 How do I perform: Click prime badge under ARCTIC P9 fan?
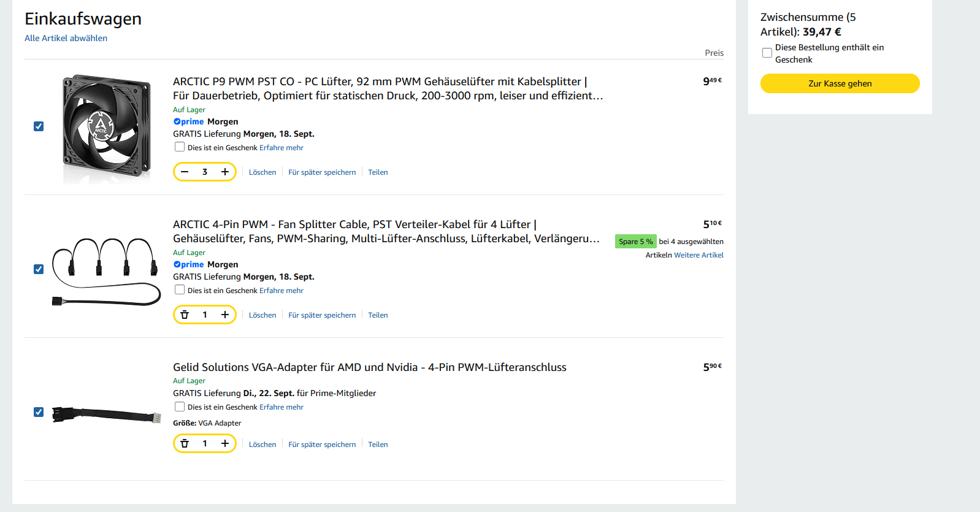tap(189, 121)
